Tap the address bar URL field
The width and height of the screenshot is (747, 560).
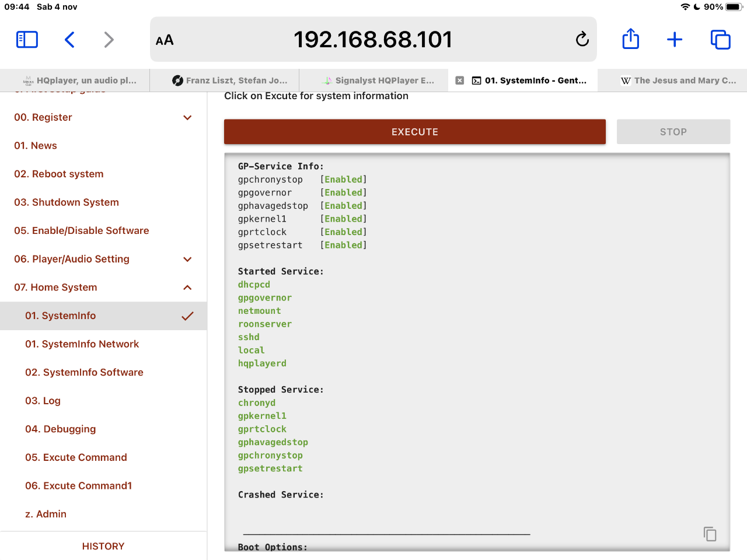coord(372,40)
